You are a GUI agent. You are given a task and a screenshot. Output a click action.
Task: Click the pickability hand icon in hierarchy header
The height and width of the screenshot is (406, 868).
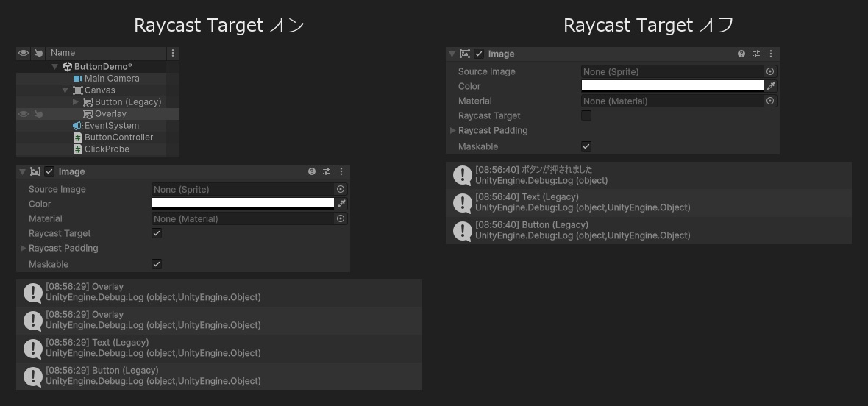tap(38, 53)
